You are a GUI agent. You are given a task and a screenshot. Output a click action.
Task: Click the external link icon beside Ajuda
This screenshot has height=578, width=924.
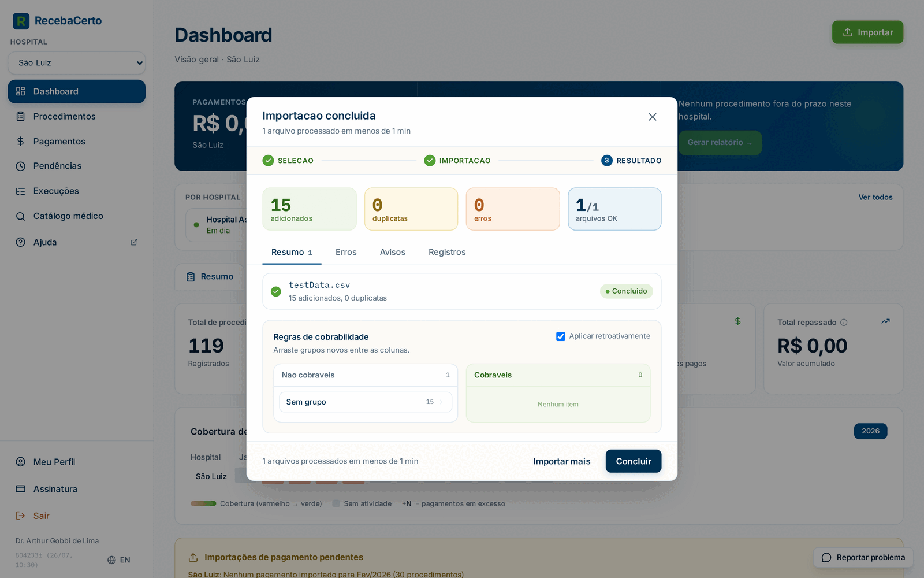pyautogui.click(x=134, y=242)
